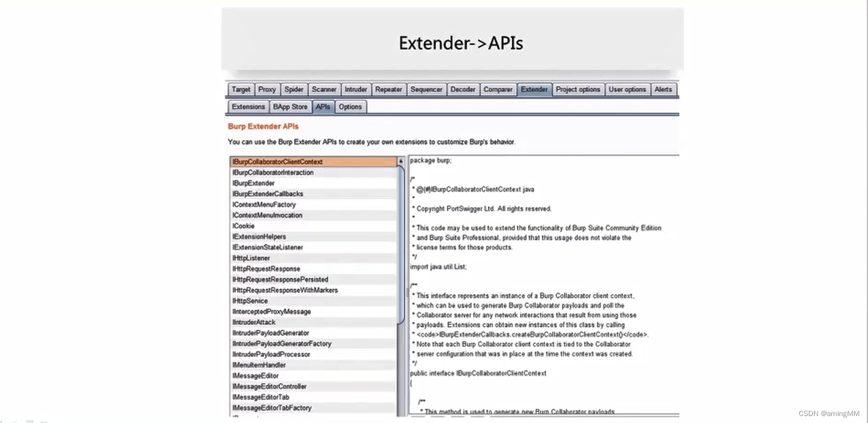The image size is (868, 423).
Task: Pick IMessageEditorTabFactory from the list
Action: 313,408
